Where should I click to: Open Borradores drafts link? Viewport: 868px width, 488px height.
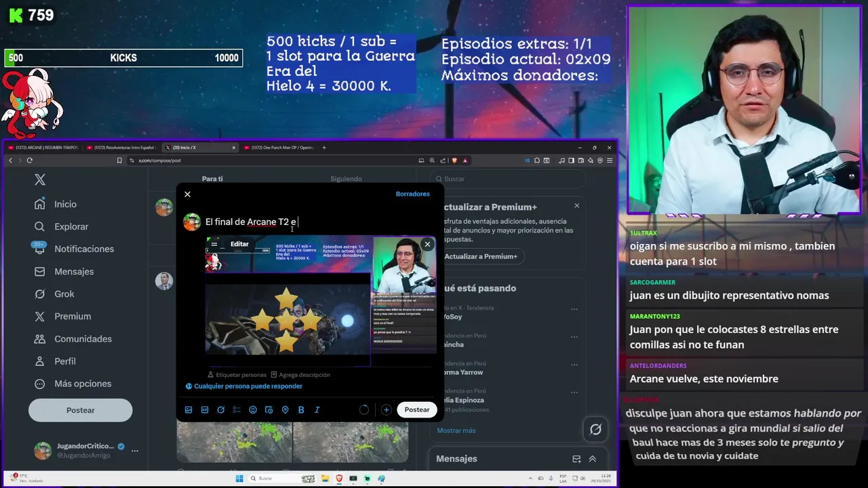[412, 194]
